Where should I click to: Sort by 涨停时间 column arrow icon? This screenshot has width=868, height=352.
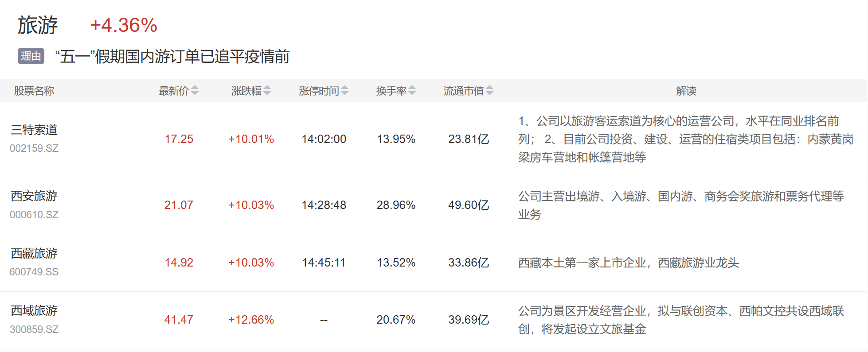click(x=344, y=91)
